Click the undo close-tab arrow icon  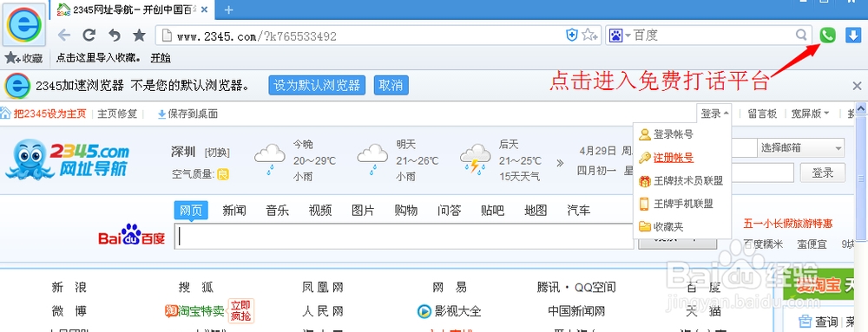pos(114,36)
